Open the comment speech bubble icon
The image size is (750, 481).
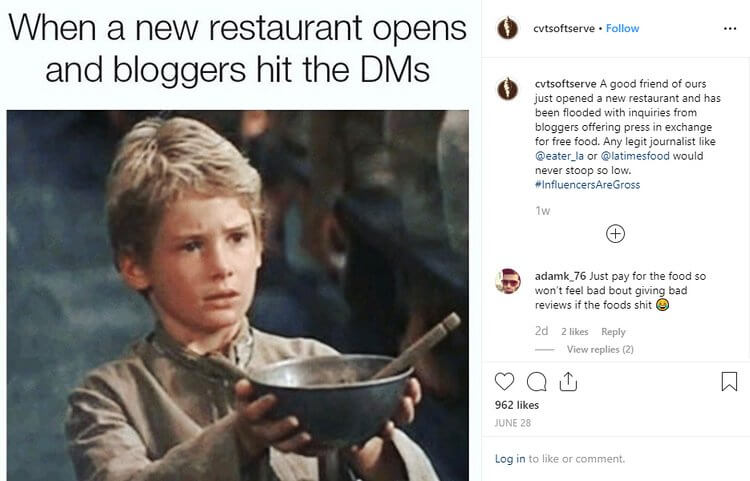click(537, 382)
